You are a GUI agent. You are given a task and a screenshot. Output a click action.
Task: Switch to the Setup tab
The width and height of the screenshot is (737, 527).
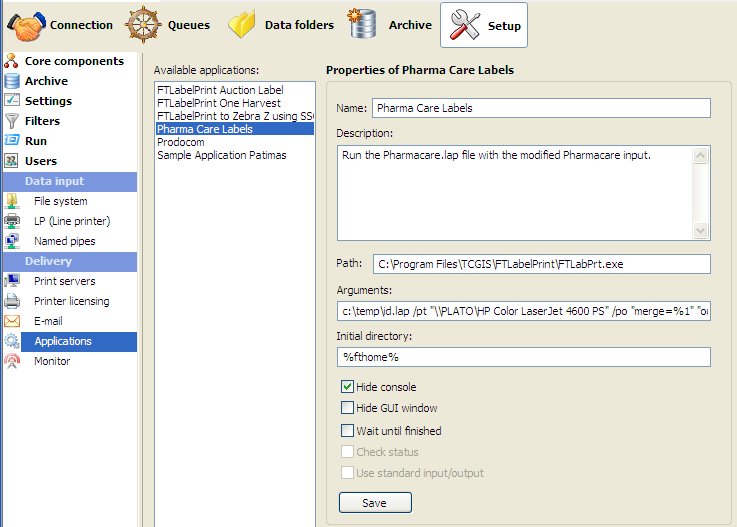pos(484,25)
